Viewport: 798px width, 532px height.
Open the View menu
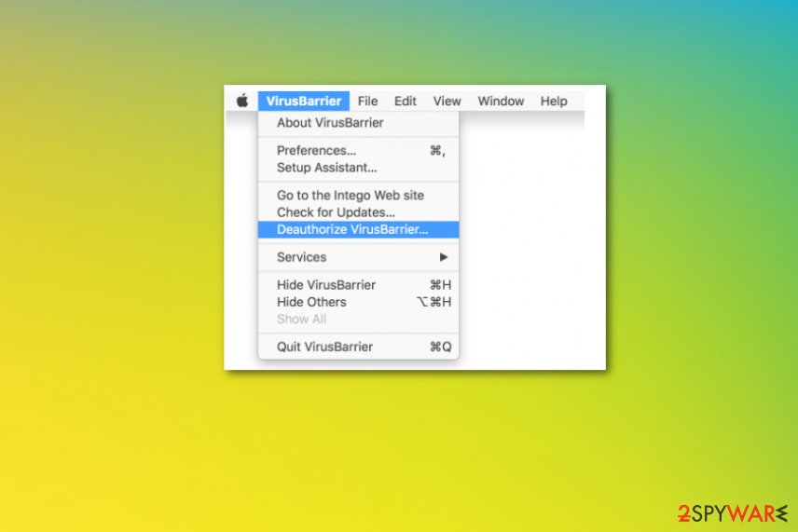(447, 102)
